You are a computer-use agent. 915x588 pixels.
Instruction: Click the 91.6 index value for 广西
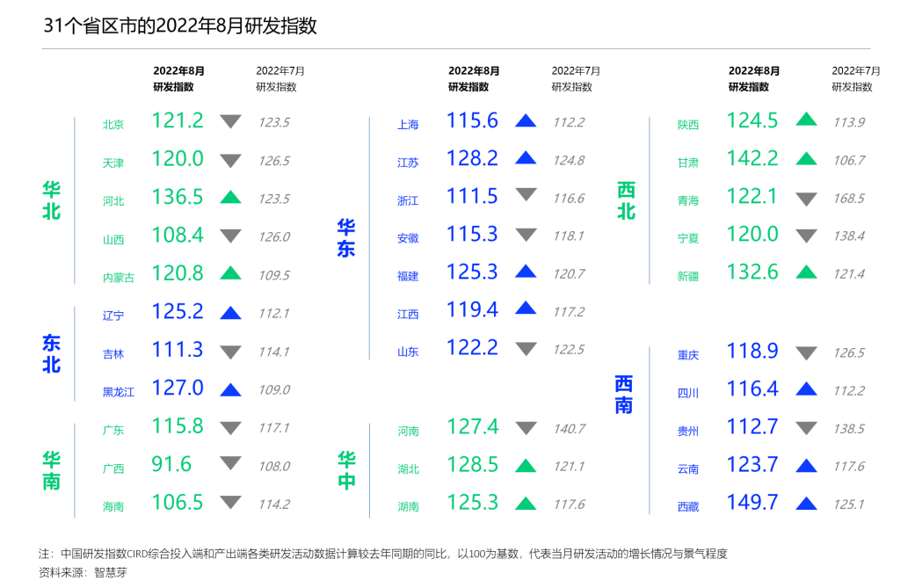pyautogui.click(x=171, y=464)
